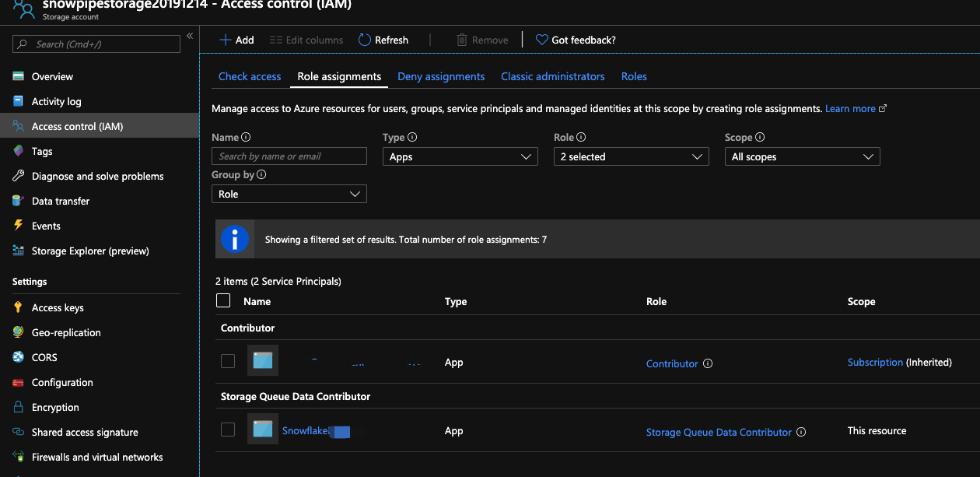Collapse the sidebar with the double chevron
The width and height of the screenshot is (980, 477).
(x=190, y=37)
